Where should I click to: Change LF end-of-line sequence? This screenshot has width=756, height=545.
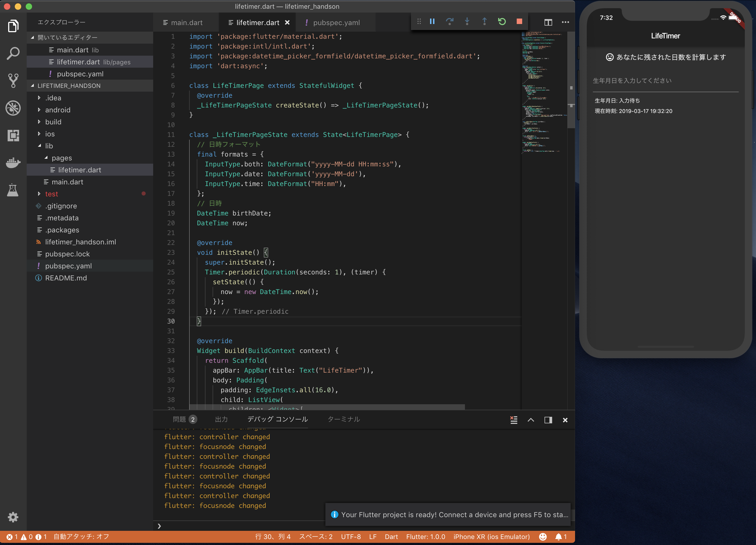click(x=373, y=537)
